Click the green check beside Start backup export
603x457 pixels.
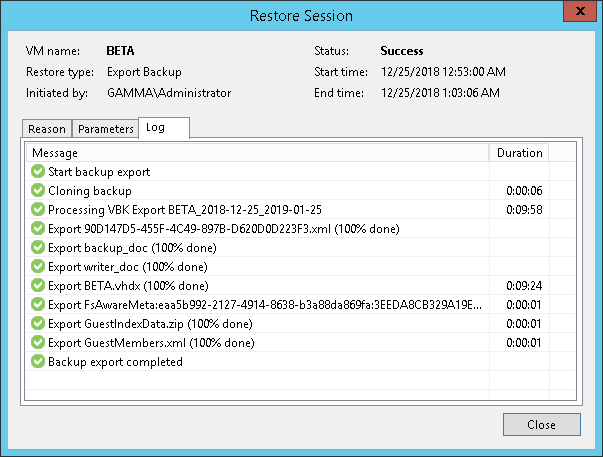[38, 172]
